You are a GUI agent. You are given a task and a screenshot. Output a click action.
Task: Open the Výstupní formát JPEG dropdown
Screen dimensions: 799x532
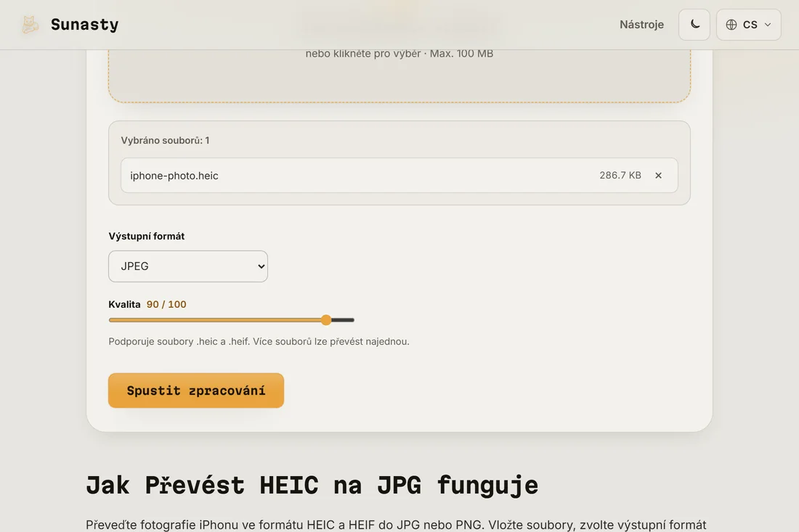188,266
